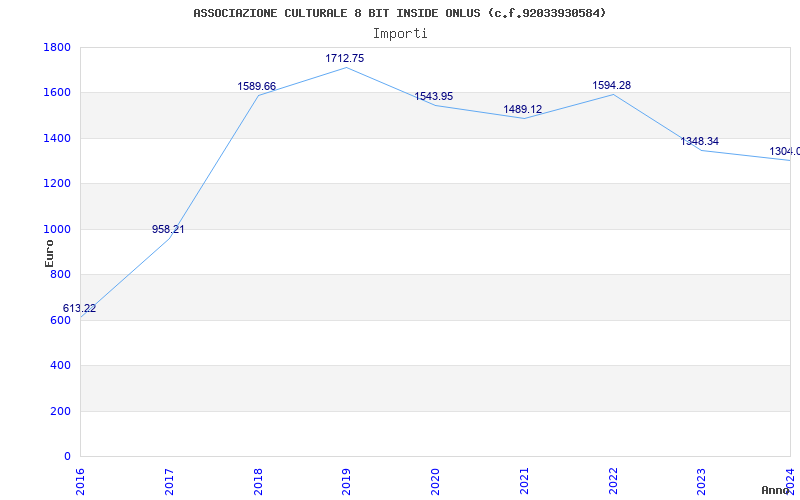Click the 1600 y-axis tick label

pyautogui.click(x=57, y=93)
